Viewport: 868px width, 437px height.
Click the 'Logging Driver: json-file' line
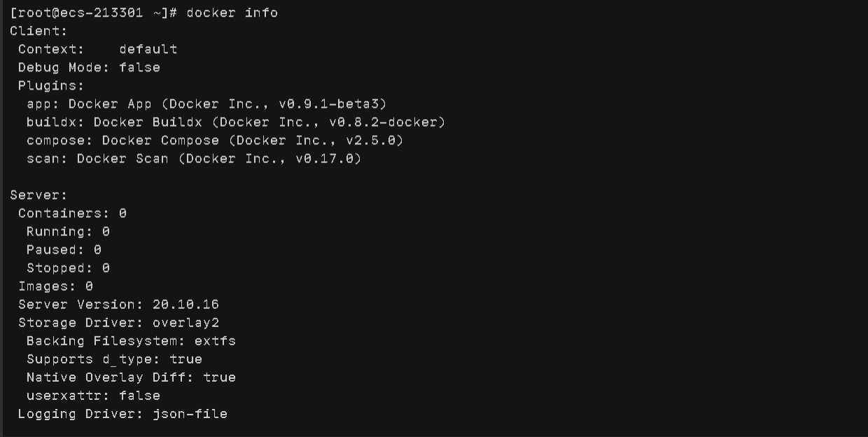click(x=122, y=413)
